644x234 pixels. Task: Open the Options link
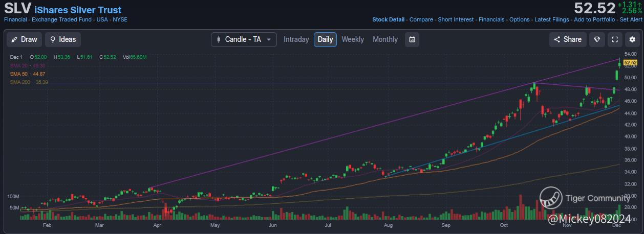tap(520, 19)
